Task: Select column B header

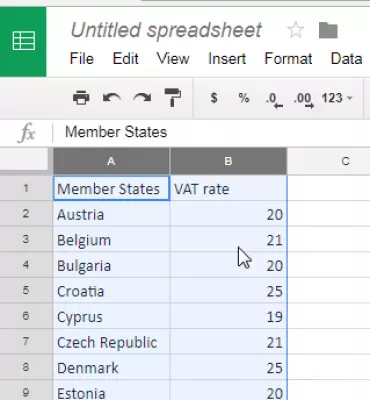Action: tap(228, 161)
